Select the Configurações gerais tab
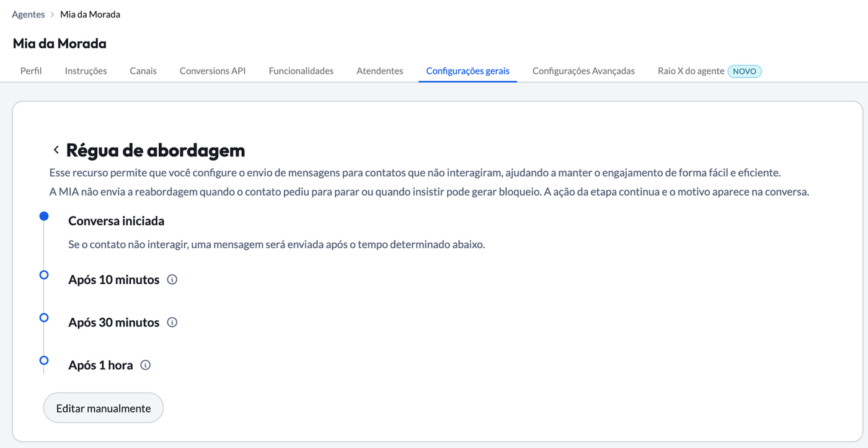Screen dimensions: 868x448 pos(467,71)
